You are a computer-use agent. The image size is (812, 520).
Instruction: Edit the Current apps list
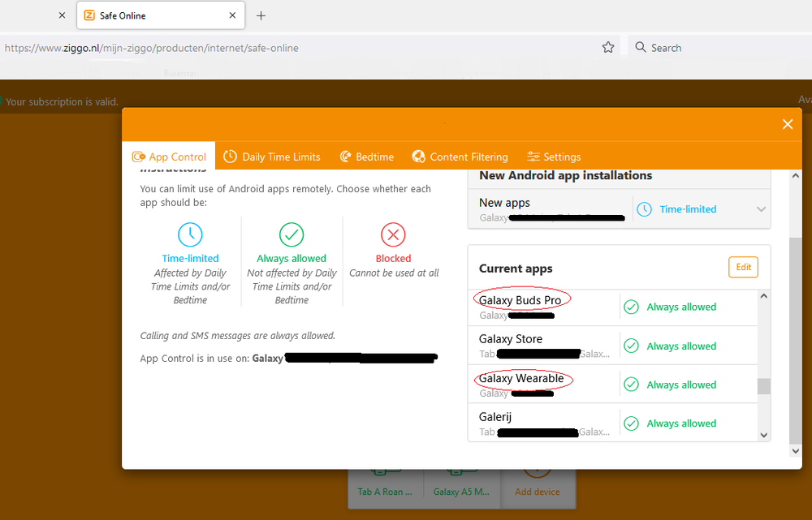(x=743, y=267)
